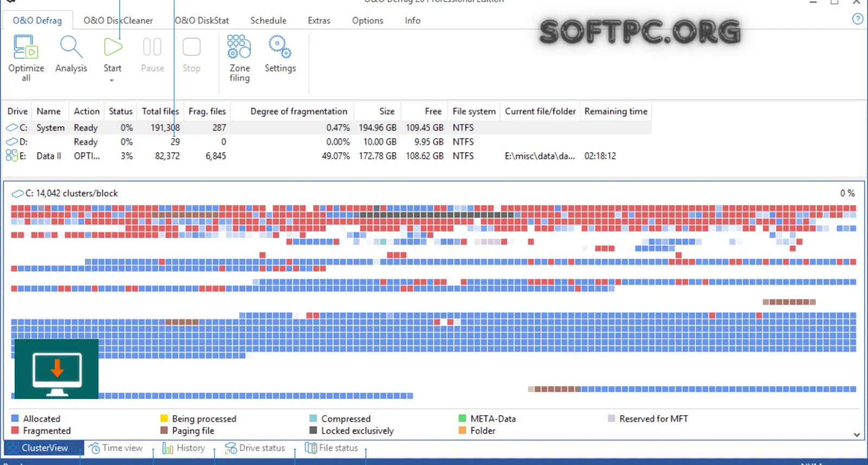The width and height of the screenshot is (868, 465).
Task: Expand the Start button dropdown arrow
Action: 112,80
